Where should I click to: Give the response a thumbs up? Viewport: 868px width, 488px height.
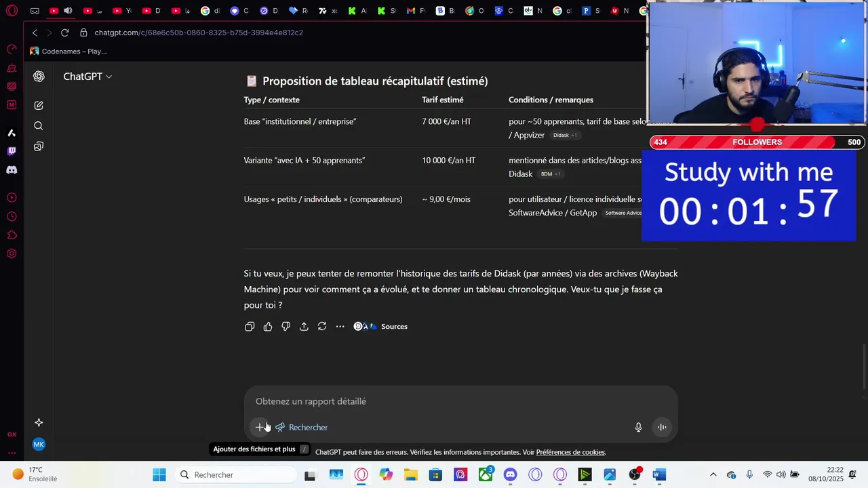[x=268, y=327]
